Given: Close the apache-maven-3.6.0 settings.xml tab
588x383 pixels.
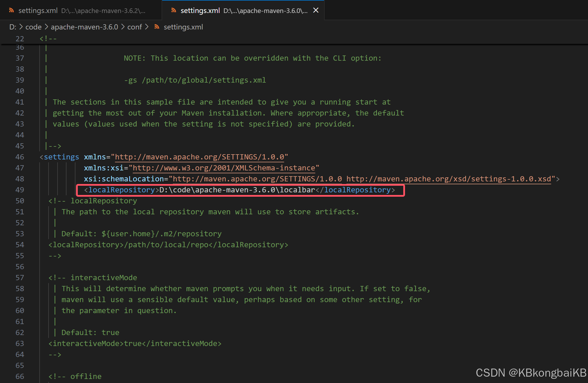Looking at the screenshot, I should coord(316,10).
